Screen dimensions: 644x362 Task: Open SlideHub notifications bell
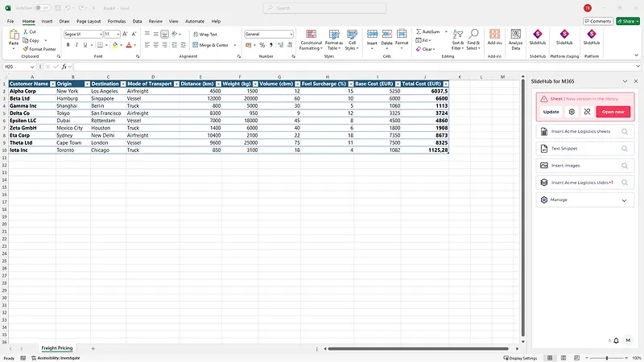[x=616, y=340]
